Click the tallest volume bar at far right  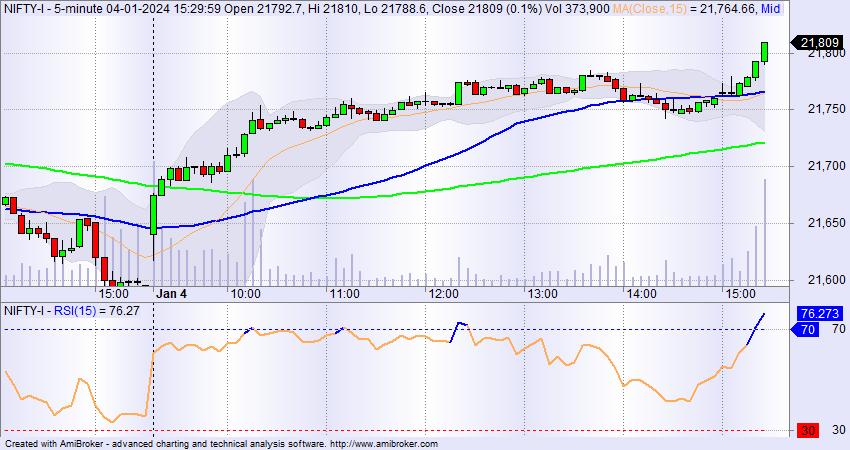coord(765,232)
